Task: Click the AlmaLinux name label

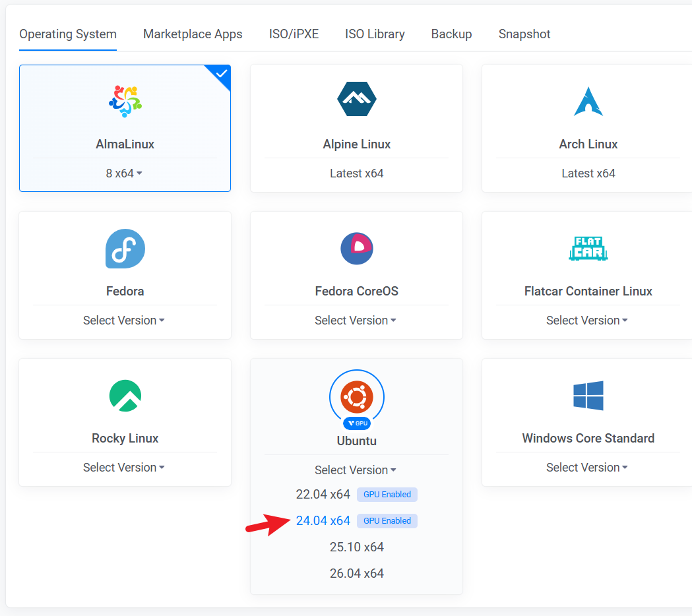Action: [x=125, y=144]
